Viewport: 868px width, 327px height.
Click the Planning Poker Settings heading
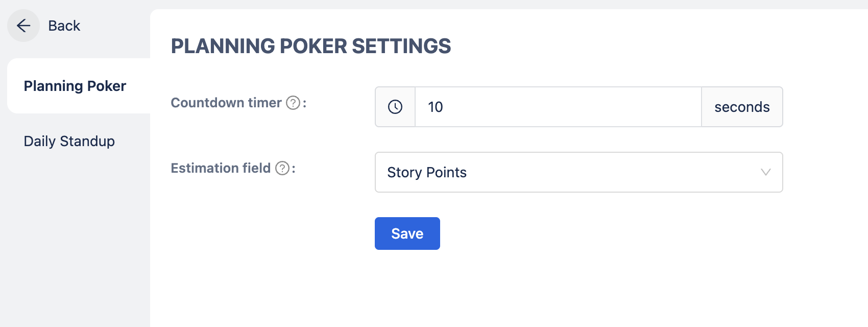tap(311, 46)
